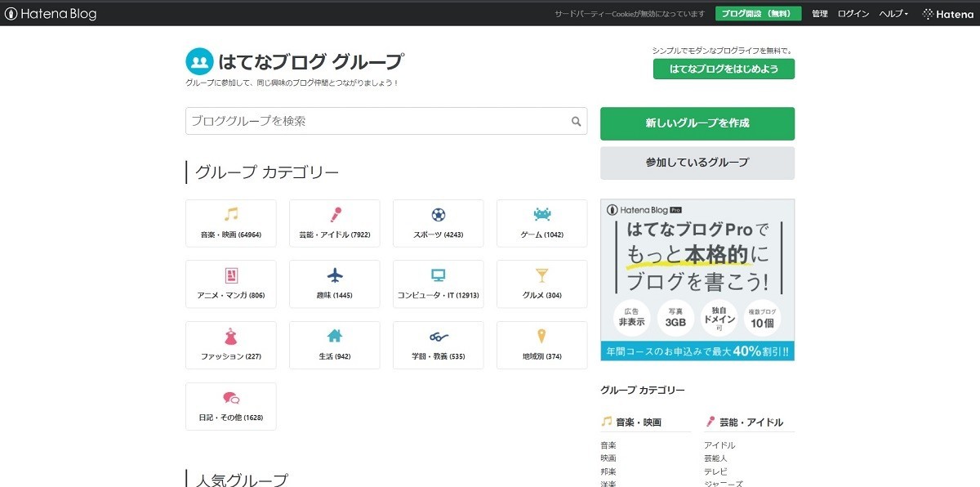
Task: Select the dress icon for ファッション
Action: [x=230, y=337]
